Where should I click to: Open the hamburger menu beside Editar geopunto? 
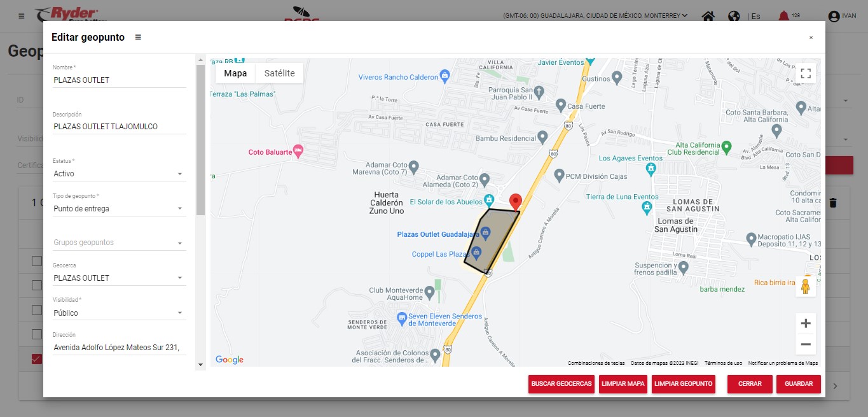point(138,38)
